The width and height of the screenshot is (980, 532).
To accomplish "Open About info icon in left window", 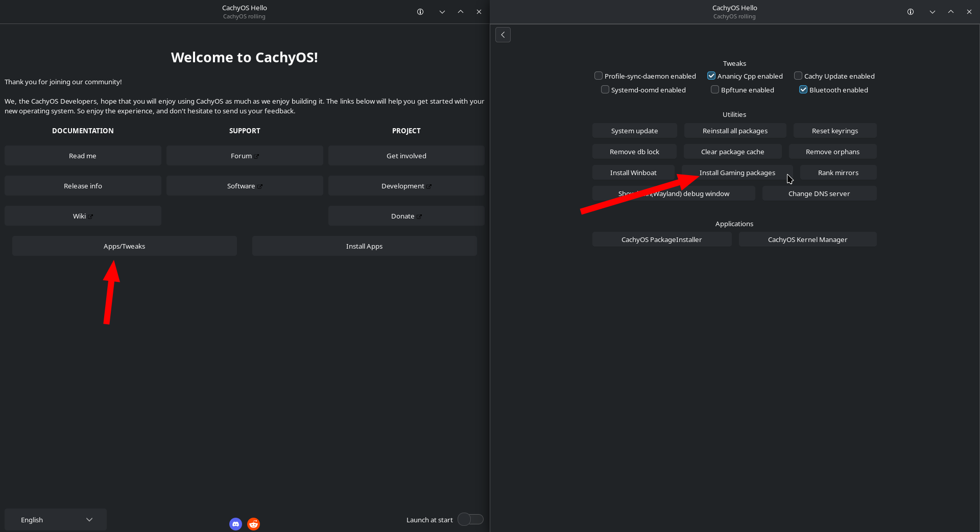I will pos(420,12).
